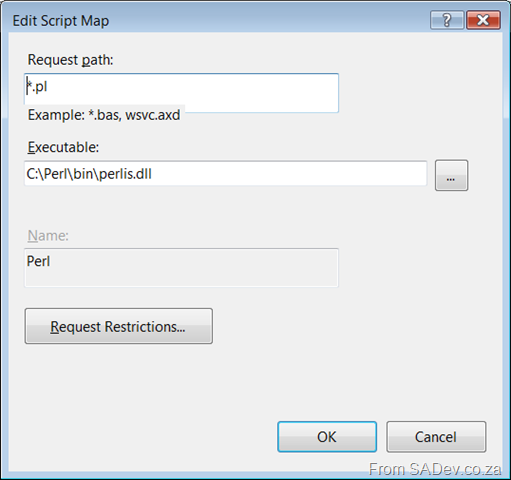This screenshot has height=480, width=511.
Task: Click the question mark help button
Action: [447, 20]
